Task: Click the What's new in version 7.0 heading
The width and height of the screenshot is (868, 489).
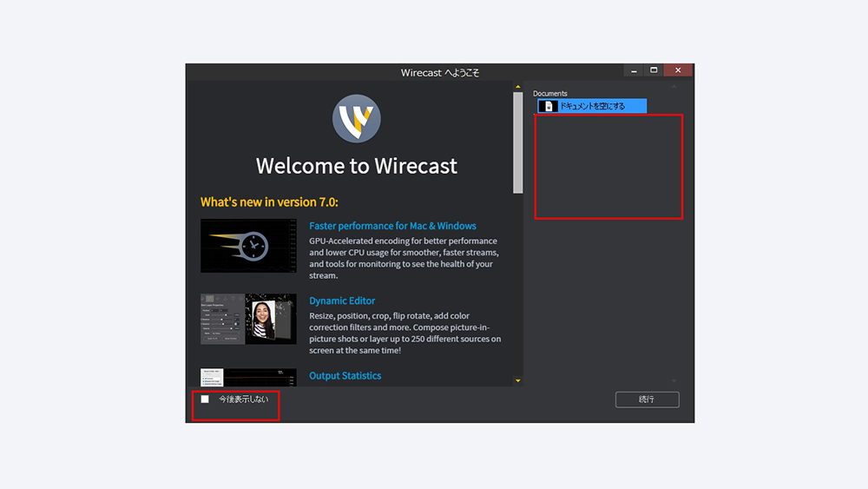Action: point(269,202)
